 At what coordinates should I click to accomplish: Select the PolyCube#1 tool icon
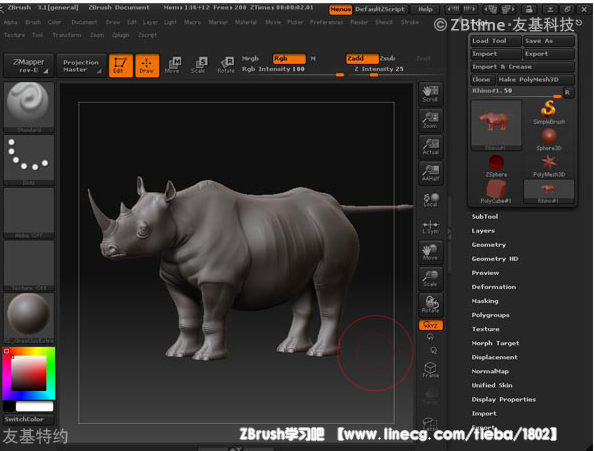(496, 192)
